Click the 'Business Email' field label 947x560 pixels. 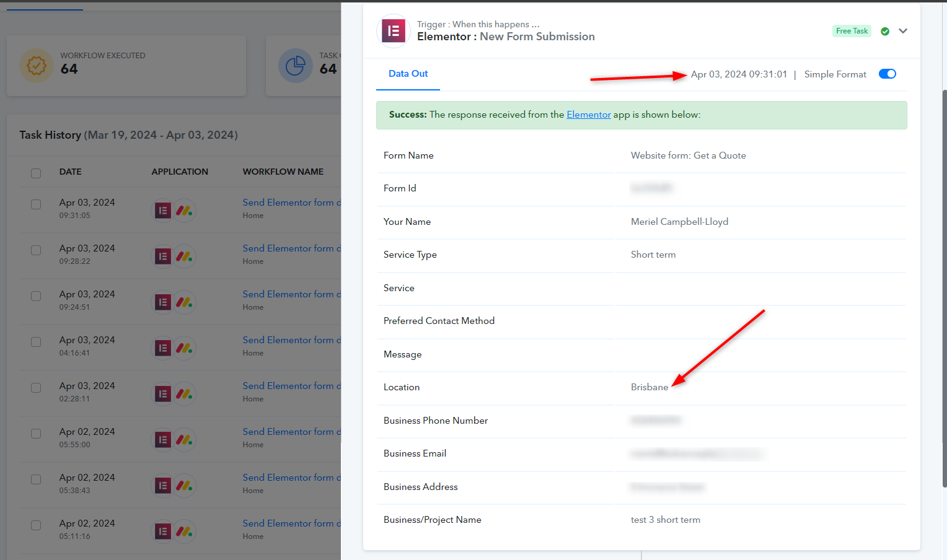coord(415,453)
